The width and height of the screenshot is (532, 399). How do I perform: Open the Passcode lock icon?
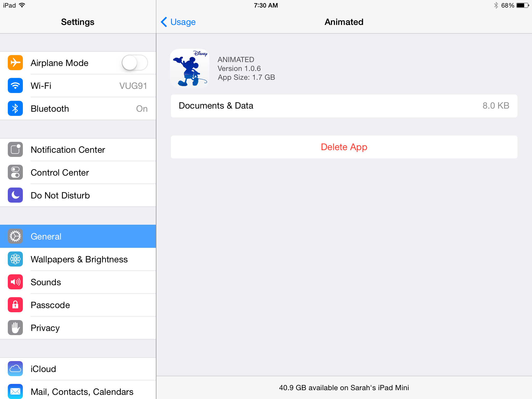coord(15,305)
